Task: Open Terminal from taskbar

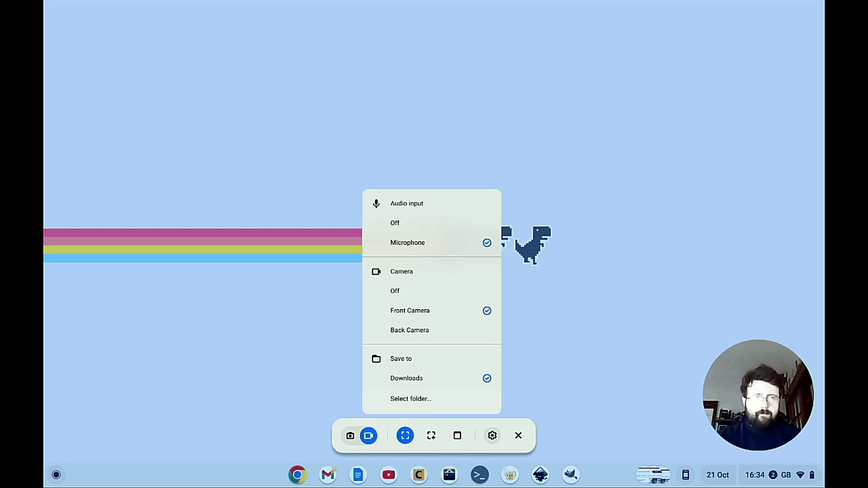Action: (479, 474)
